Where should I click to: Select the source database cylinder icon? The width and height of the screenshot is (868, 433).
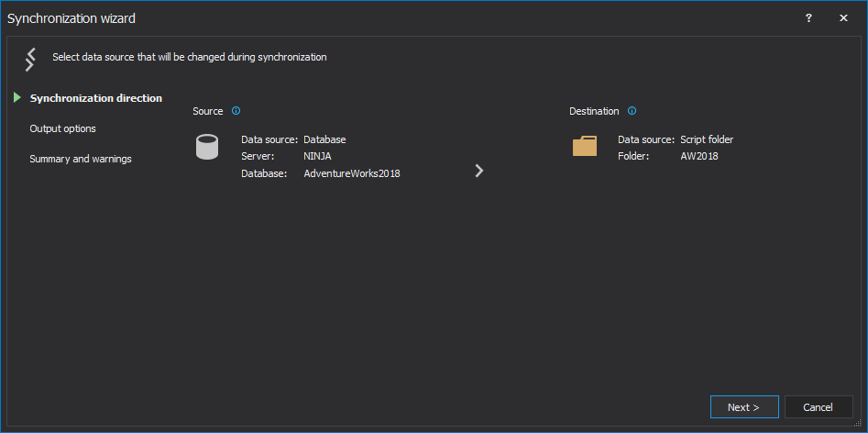click(x=207, y=147)
